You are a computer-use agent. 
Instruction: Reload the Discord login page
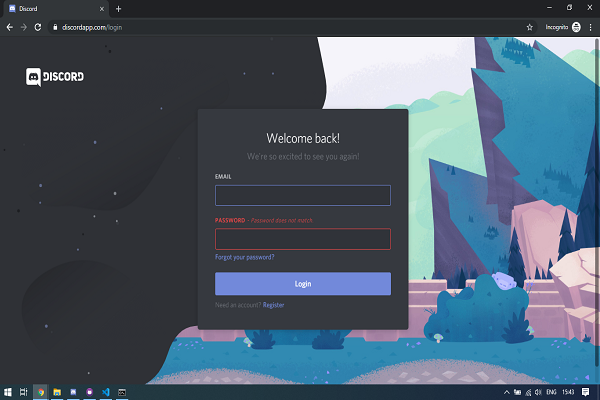tap(38, 27)
